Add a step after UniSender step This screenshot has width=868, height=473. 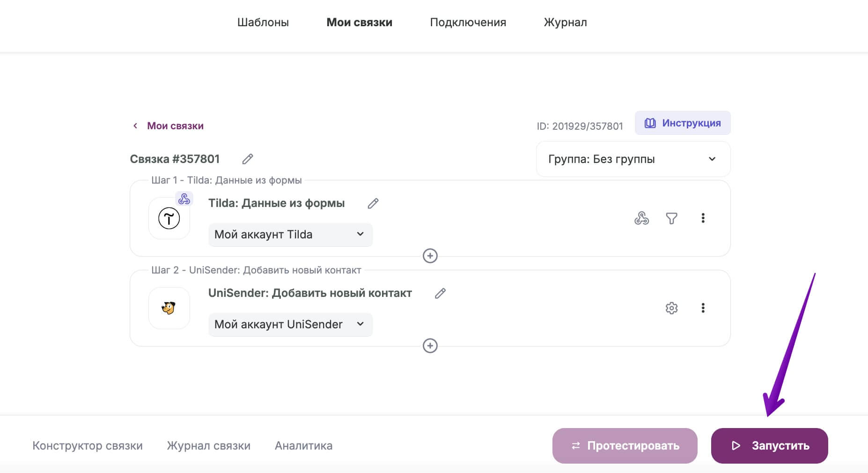tap(430, 346)
